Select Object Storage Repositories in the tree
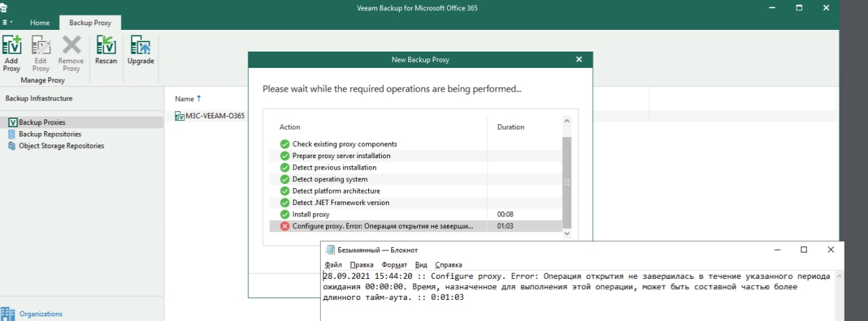This screenshot has height=321, width=868. [x=61, y=146]
